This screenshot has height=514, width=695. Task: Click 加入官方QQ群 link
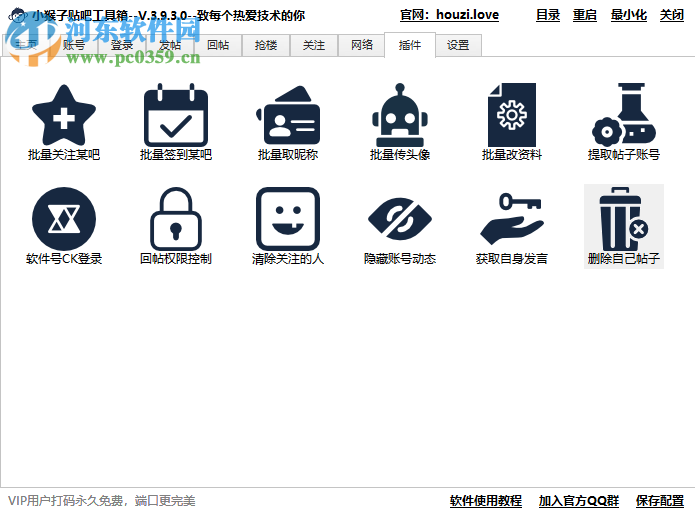tap(579, 501)
